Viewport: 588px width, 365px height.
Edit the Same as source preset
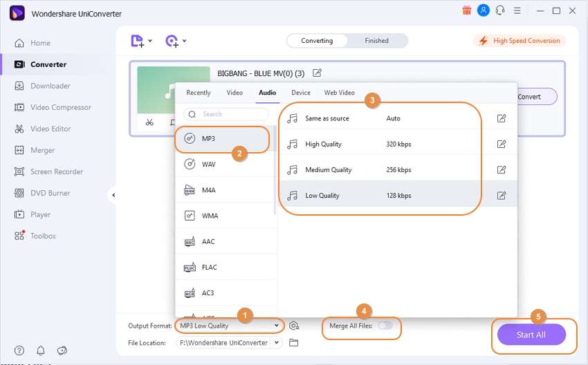tap(501, 118)
